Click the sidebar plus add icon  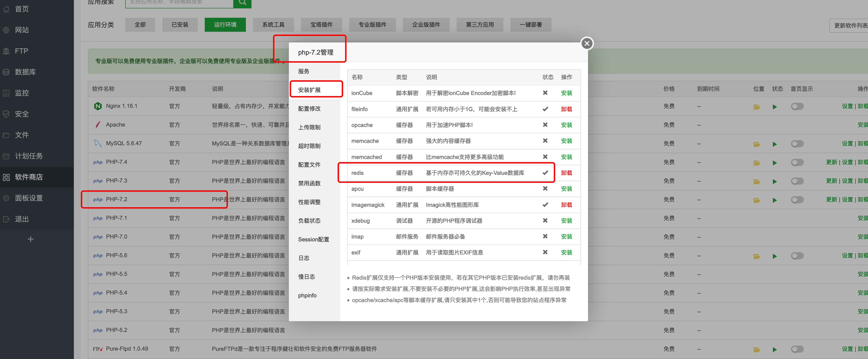[31, 239]
